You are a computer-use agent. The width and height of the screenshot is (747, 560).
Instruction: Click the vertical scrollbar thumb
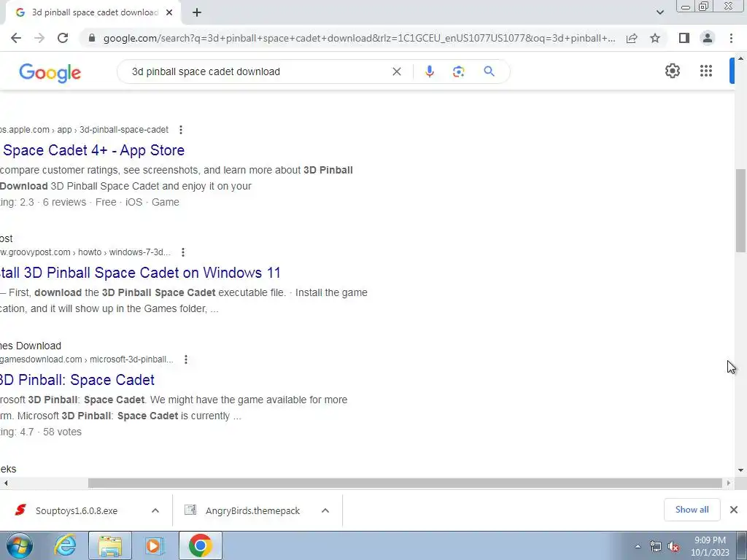click(x=741, y=210)
